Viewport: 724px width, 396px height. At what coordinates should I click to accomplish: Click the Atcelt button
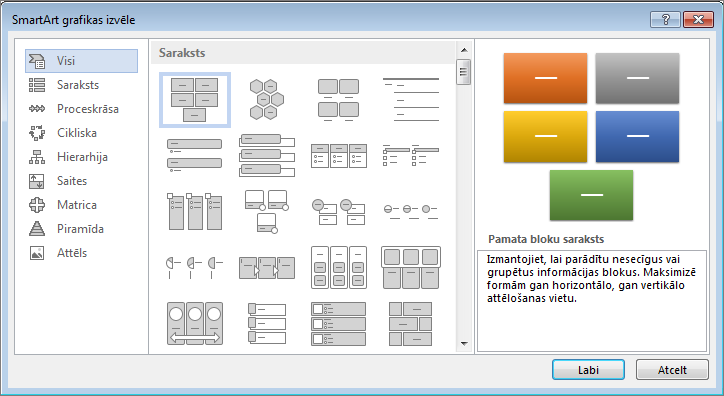[672, 370]
